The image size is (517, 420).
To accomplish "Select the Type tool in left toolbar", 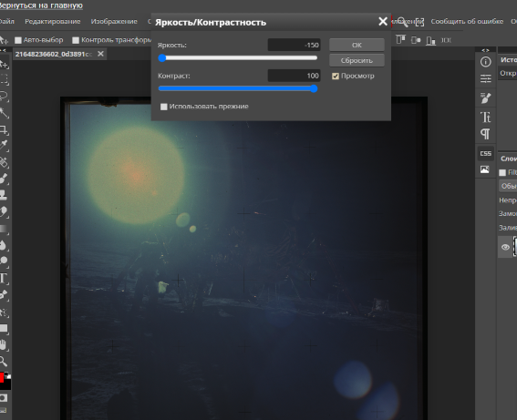I will (x=4, y=279).
